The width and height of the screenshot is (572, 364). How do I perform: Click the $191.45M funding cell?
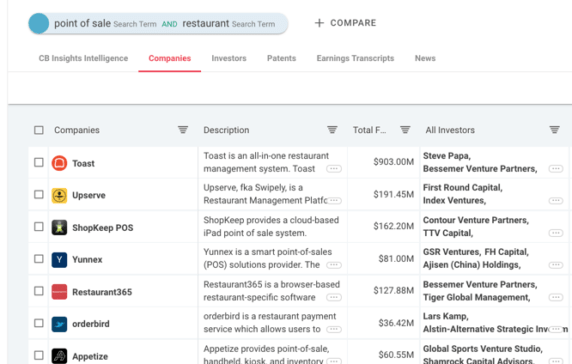pyautogui.click(x=394, y=194)
